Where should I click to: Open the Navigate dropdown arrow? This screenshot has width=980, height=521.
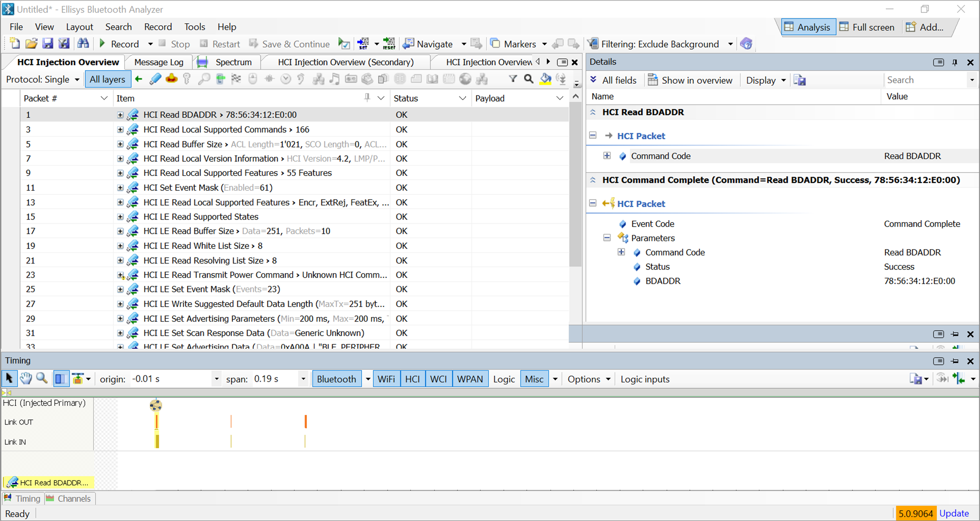pos(464,44)
